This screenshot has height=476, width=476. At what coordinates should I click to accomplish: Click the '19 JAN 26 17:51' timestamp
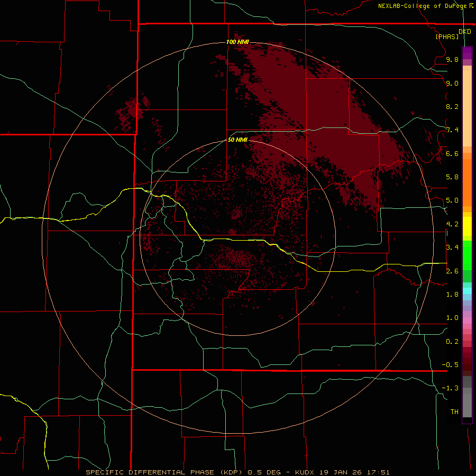click(x=354, y=472)
